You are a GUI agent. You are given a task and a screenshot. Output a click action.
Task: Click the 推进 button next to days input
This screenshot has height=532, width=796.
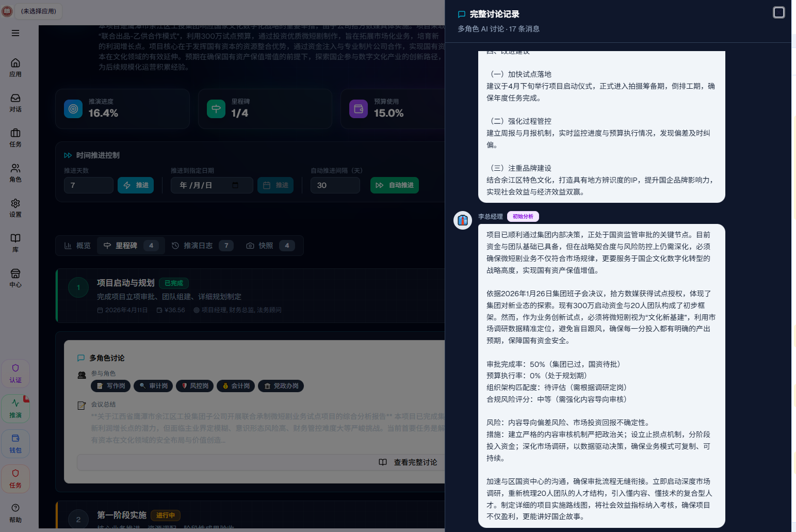point(136,185)
